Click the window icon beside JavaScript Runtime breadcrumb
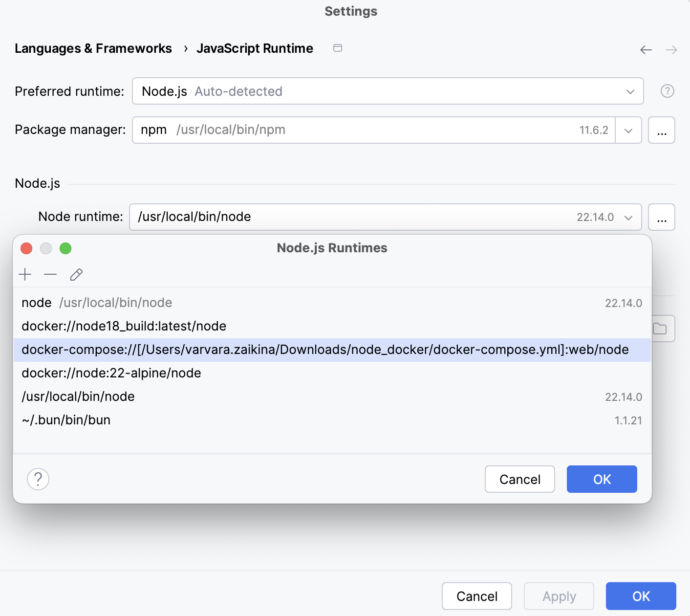The width and height of the screenshot is (690, 616). tap(337, 48)
